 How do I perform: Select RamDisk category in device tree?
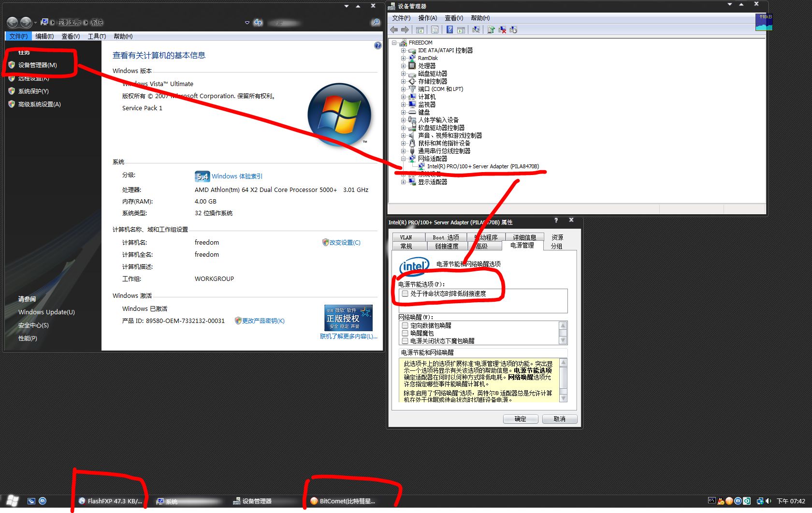point(428,58)
